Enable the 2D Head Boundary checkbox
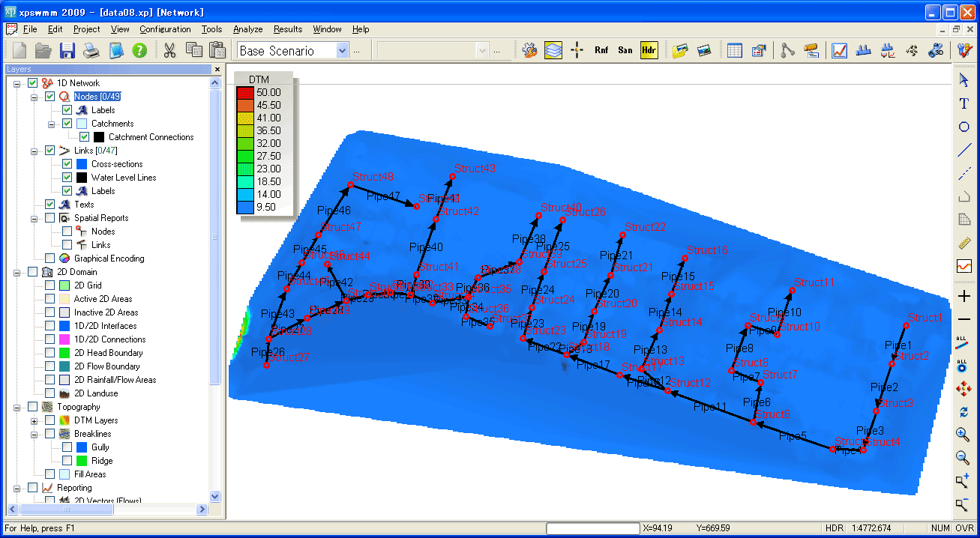 [x=49, y=353]
